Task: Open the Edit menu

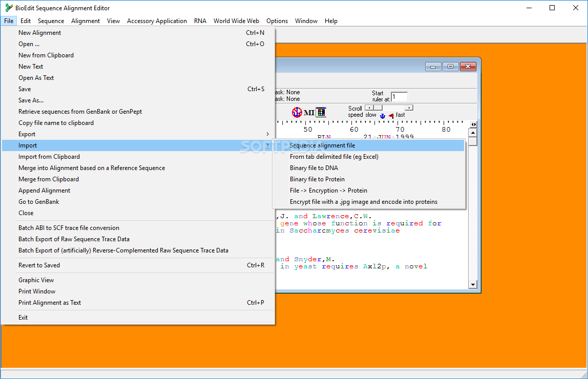Action: 26,21
